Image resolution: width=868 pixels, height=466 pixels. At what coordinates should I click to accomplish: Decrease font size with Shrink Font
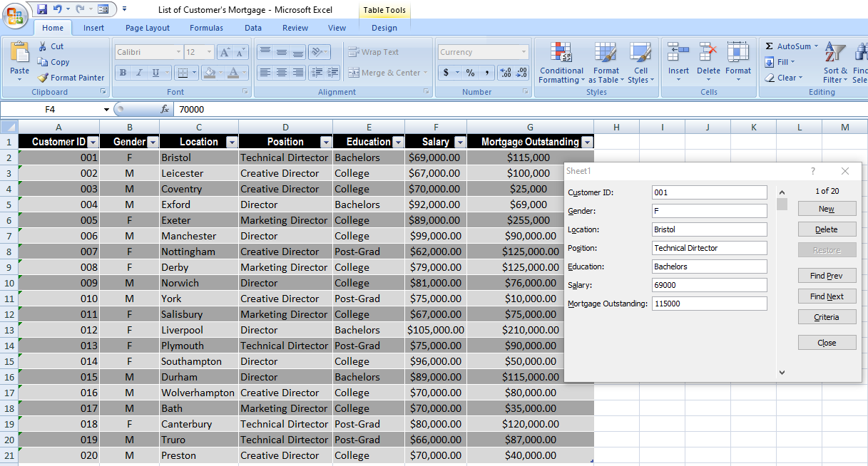click(x=240, y=52)
